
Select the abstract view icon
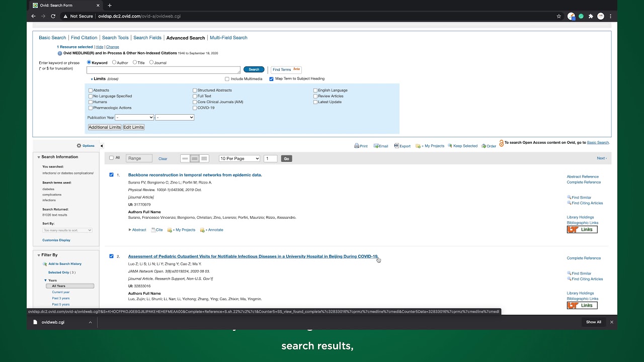tap(204, 158)
